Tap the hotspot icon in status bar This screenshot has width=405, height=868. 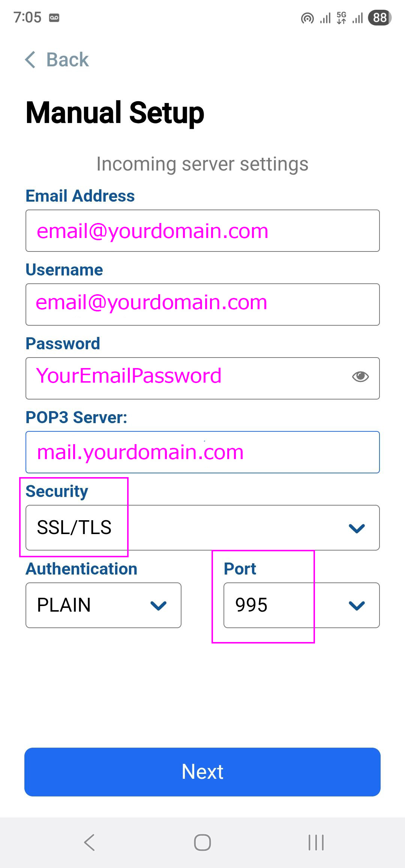(307, 18)
